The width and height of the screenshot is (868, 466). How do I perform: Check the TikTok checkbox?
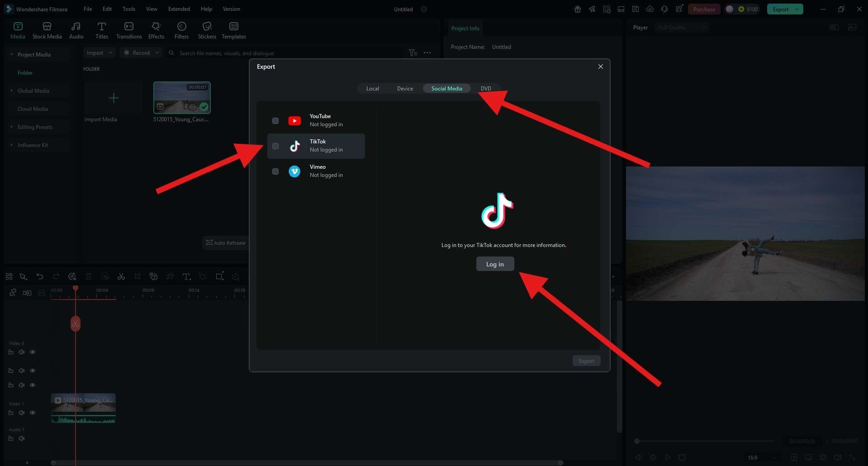tap(275, 146)
